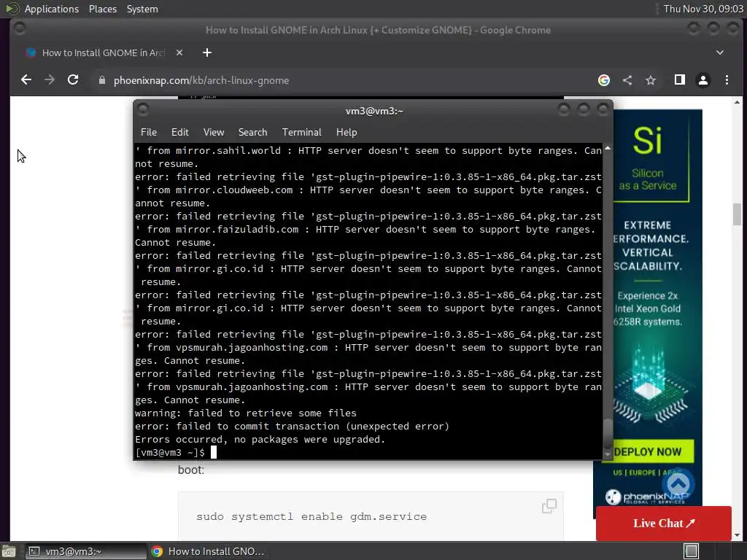This screenshot has height=560, width=747.
Task: View site info padlock icon
Action: [101, 80]
